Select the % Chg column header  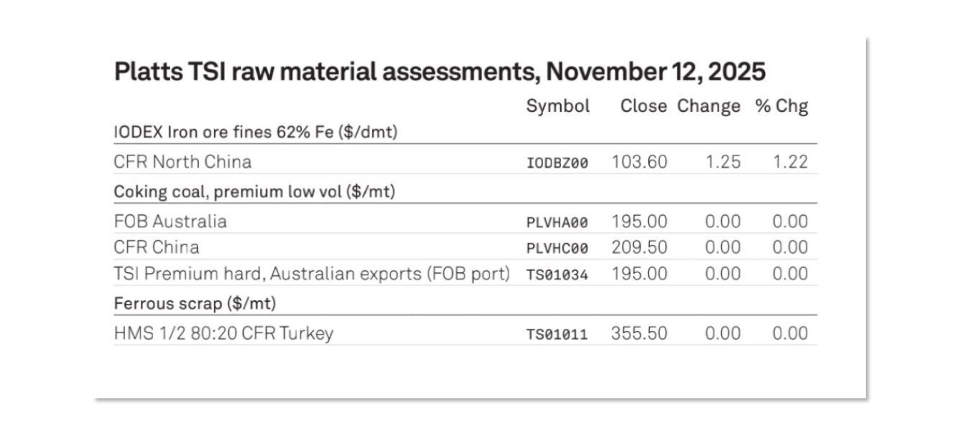[781, 106]
